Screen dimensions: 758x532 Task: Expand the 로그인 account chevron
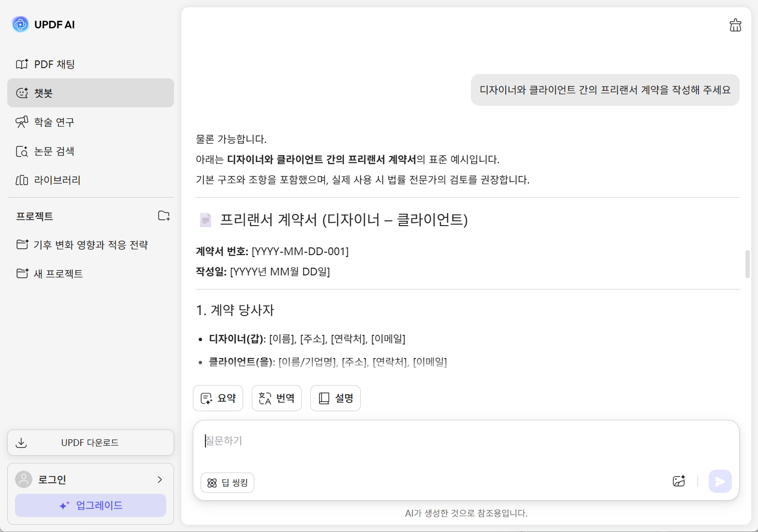tap(160, 479)
